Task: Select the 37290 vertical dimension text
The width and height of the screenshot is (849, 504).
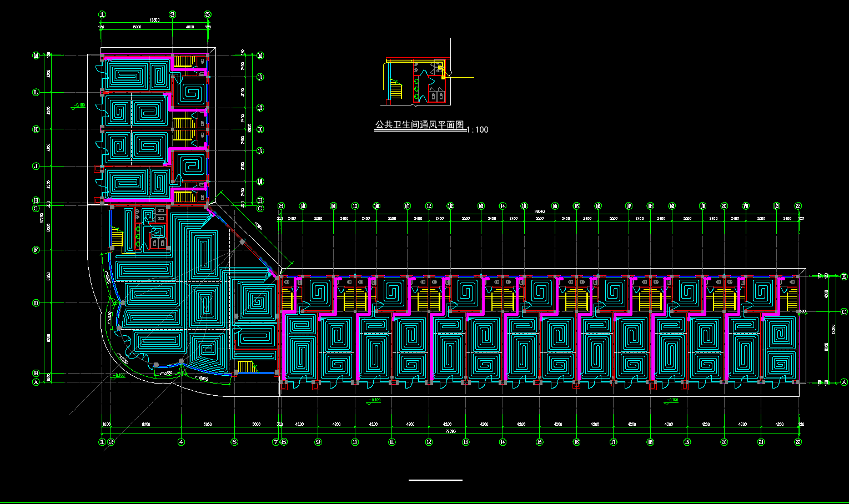Action: tap(42, 218)
